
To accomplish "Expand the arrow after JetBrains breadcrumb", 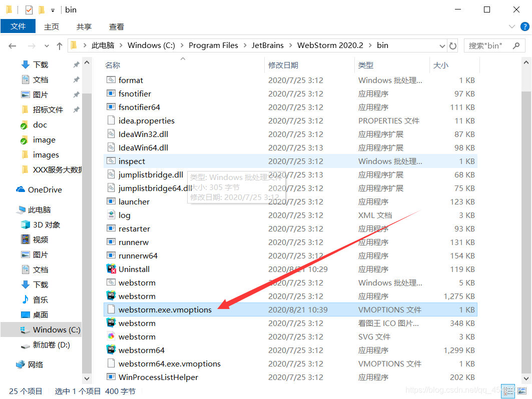I will (290, 45).
